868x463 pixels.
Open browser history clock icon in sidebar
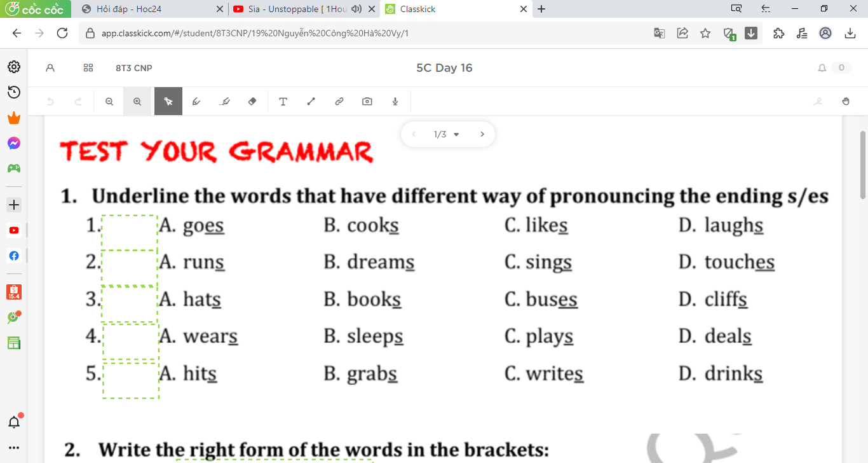[x=13, y=92]
